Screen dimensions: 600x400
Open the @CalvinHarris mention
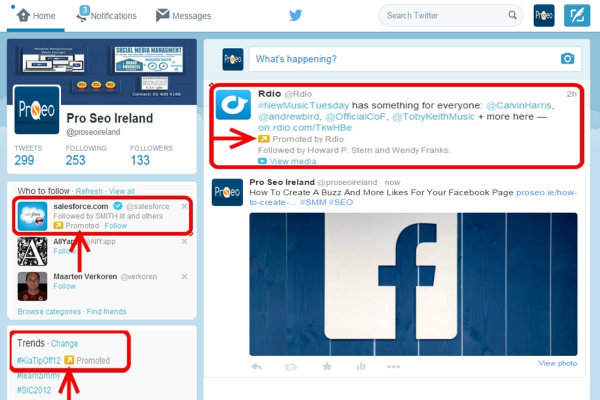coord(518,105)
